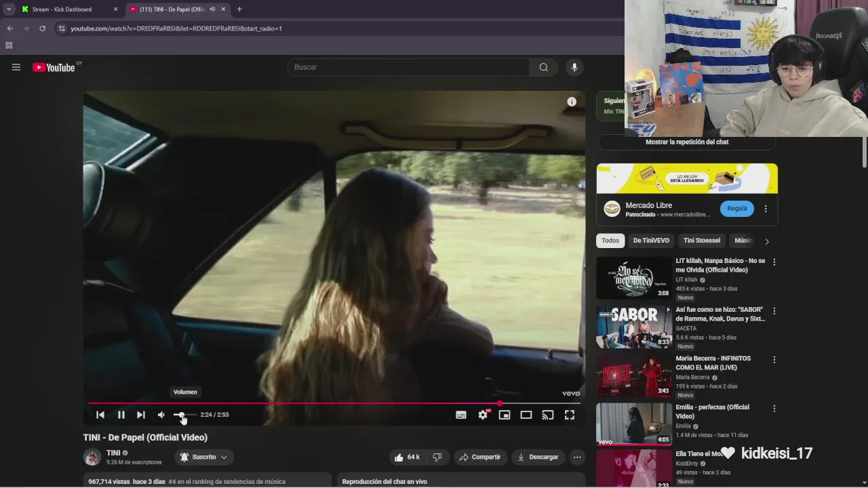Screen dimensions: 868x488
Task: Enable miniplayer mode
Action: click(x=505, y=415)
